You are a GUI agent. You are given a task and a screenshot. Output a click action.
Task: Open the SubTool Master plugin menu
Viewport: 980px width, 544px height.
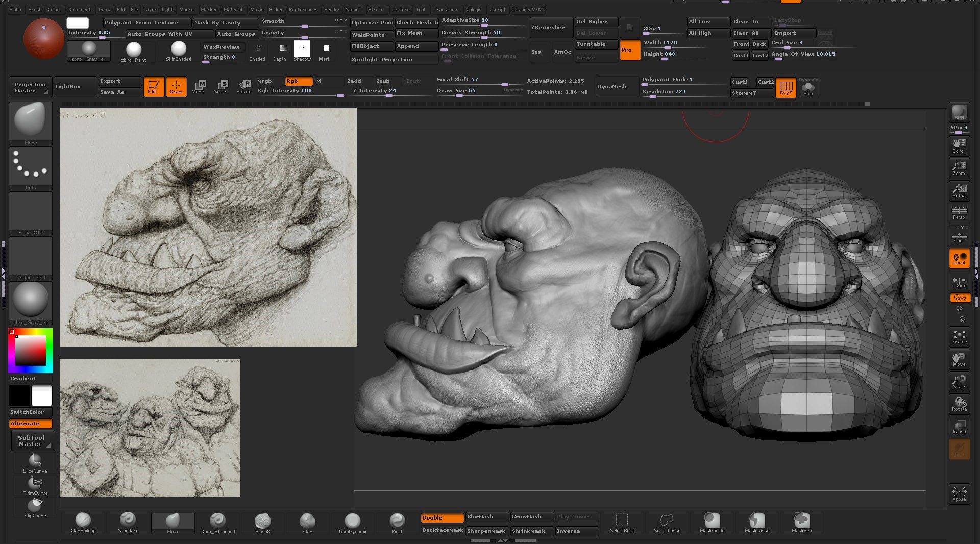tap(31, 441)
